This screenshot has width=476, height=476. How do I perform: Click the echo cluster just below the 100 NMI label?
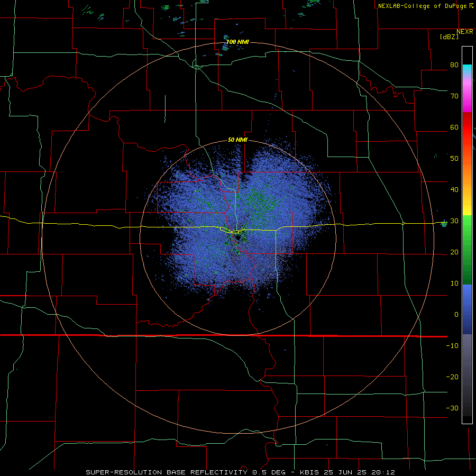(226, 48)
